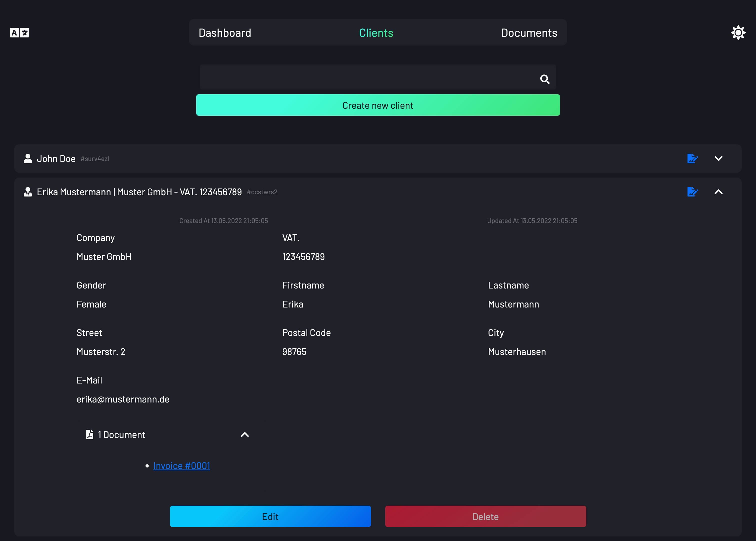Click the John Doe person icon
The image size is (756, 541).
(x=28, y=158)
